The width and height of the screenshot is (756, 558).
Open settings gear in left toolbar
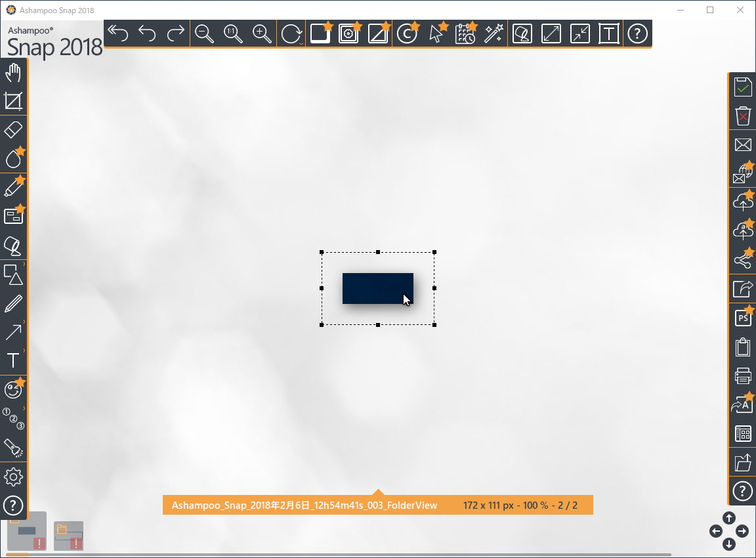point(13,477)
